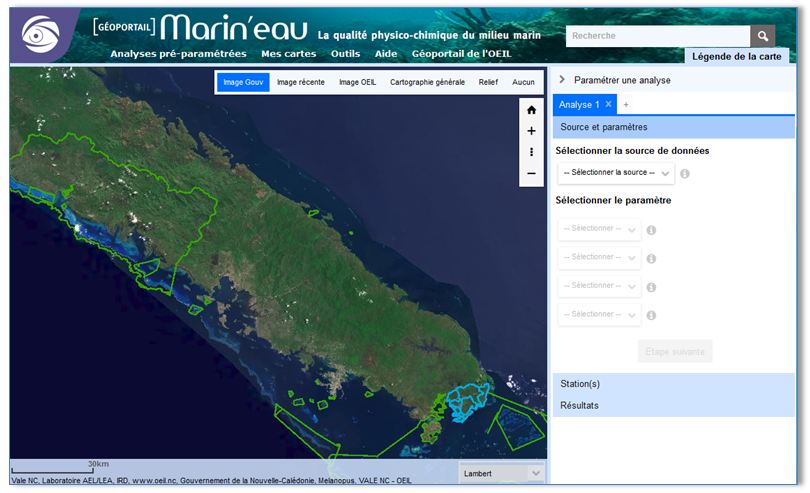This screenshot has height=493, width=810.
Task: Open Analyses pré-paramétrées menu
Action: (x=178, y=54)
